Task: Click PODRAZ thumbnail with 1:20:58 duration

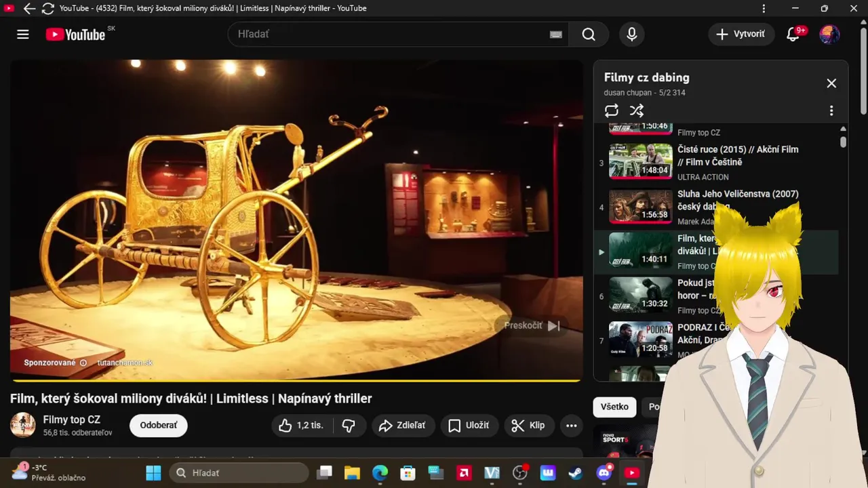Action: (x=641, y=339)
